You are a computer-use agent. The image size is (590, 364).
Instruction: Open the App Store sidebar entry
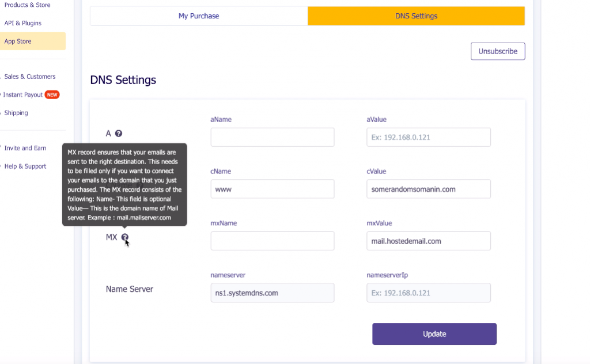point(18,41)
